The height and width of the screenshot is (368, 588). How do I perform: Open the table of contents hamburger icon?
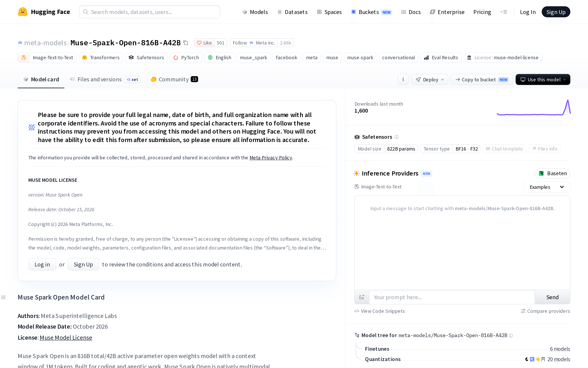[x=3, y=297]
